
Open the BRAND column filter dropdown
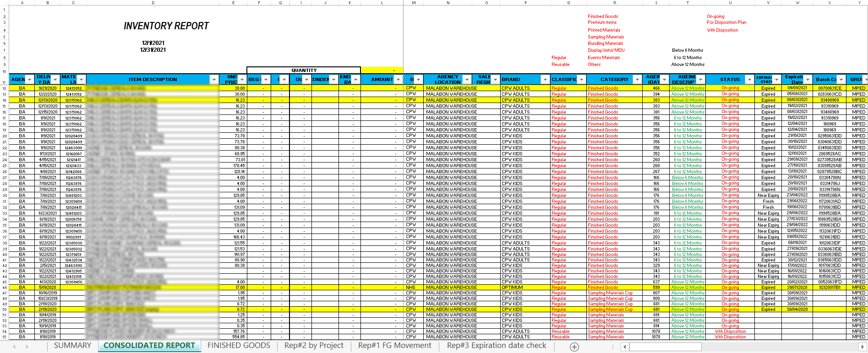coord(545,80)
